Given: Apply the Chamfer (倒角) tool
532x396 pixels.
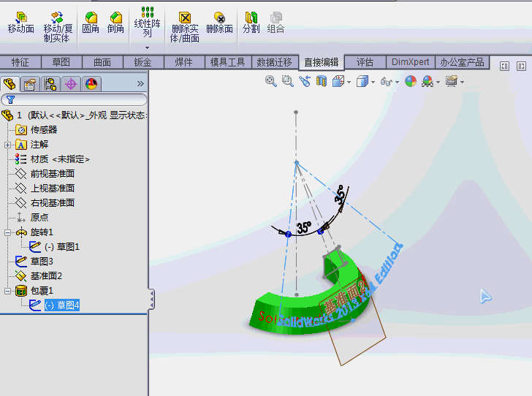Looking at the screenshot, I should (115, 23).
